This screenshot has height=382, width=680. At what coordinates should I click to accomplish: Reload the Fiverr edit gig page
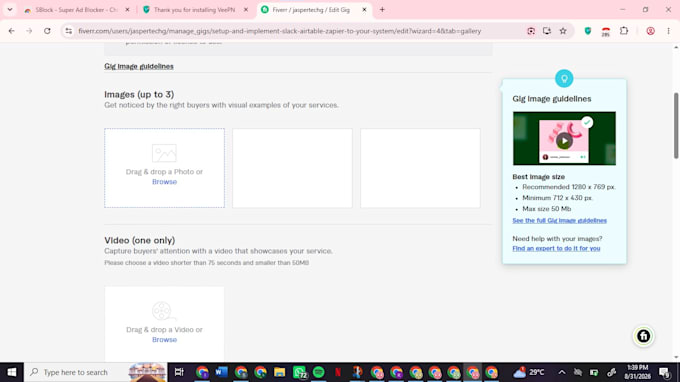47,31
